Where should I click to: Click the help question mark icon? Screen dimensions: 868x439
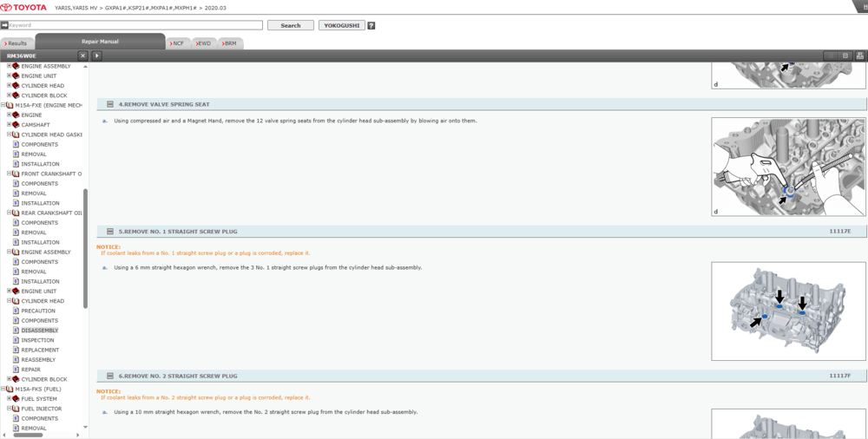(372, 25)
